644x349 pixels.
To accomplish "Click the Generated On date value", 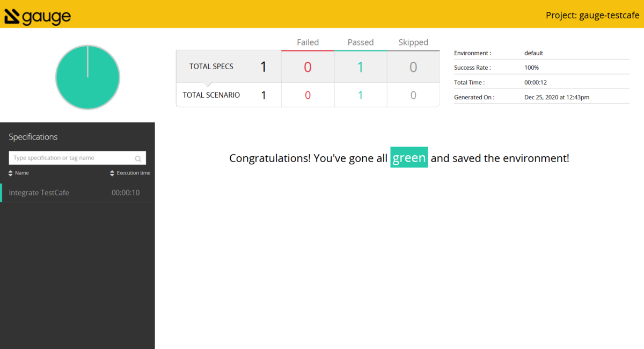I will (x=557, y=98).
